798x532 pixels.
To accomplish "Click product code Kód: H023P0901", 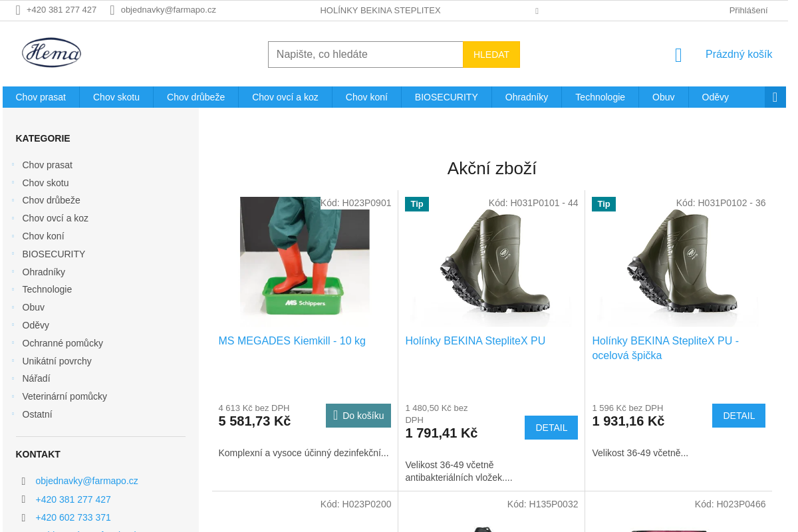I will (x=356, y=203).
